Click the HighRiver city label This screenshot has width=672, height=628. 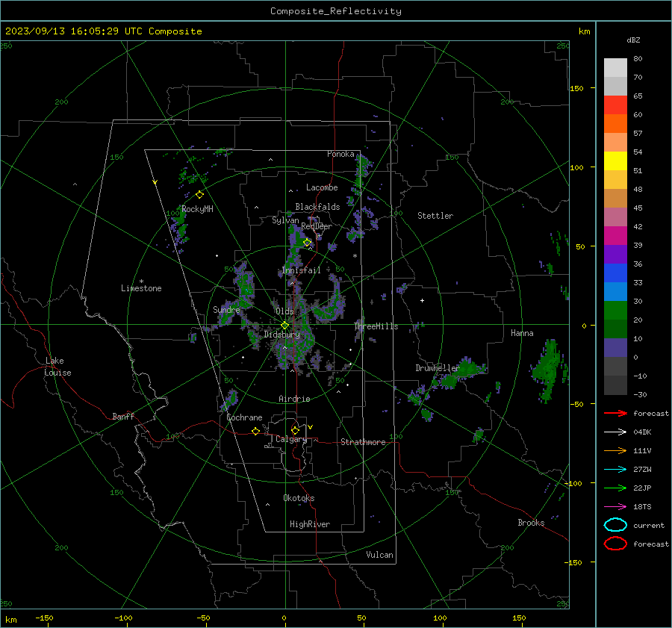click(310, 524)
